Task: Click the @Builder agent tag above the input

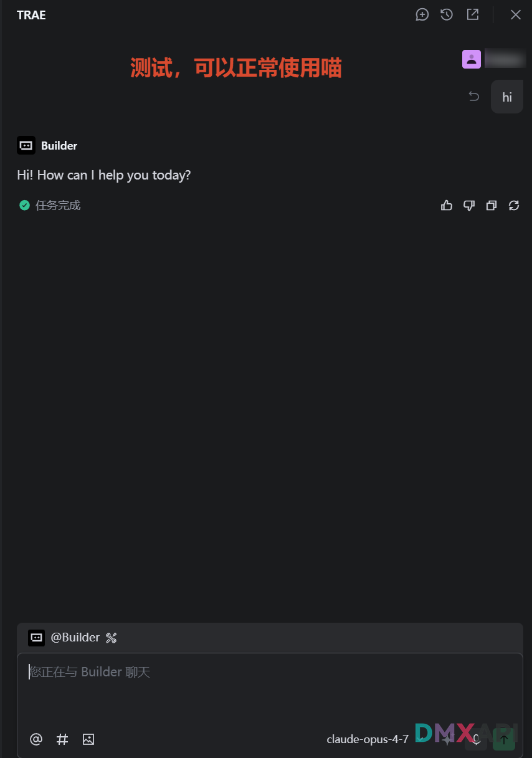Action: pos(75,637)
